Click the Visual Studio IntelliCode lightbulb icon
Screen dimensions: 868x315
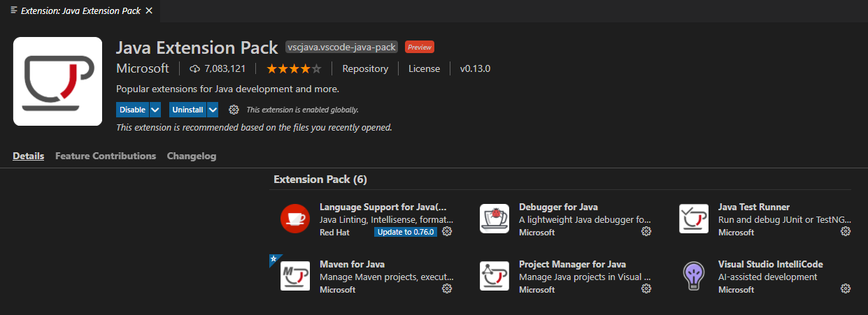[x=693, y=276]
